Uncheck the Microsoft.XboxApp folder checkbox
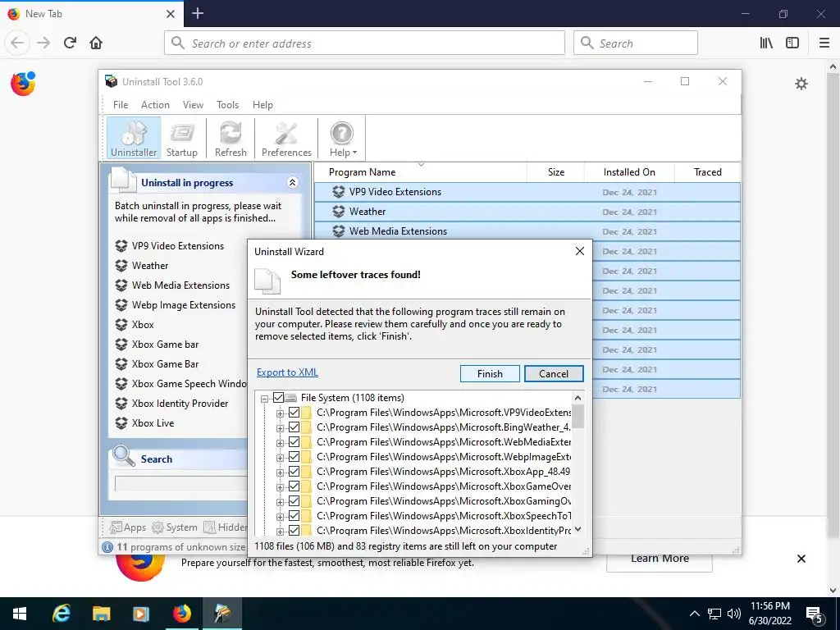 coord(294,472)
